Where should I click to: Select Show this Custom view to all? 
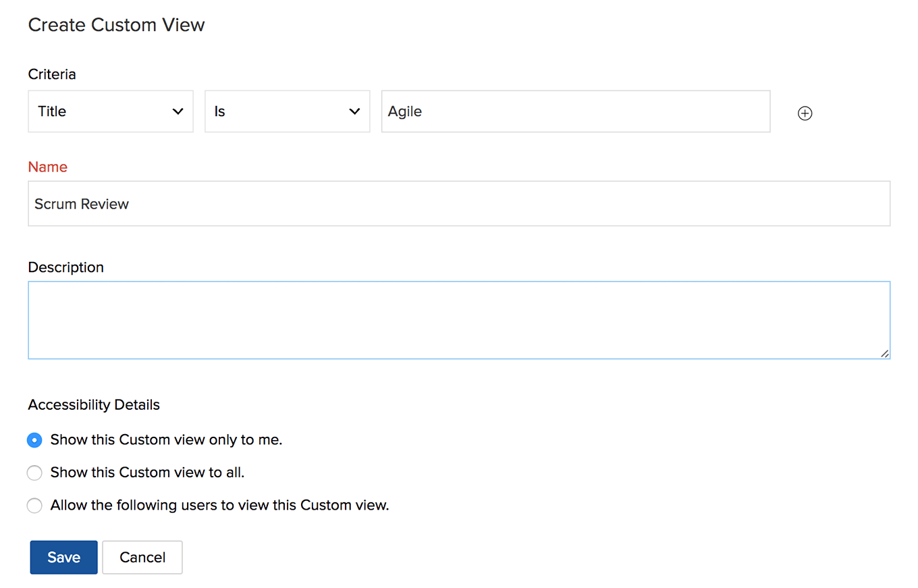34,473
